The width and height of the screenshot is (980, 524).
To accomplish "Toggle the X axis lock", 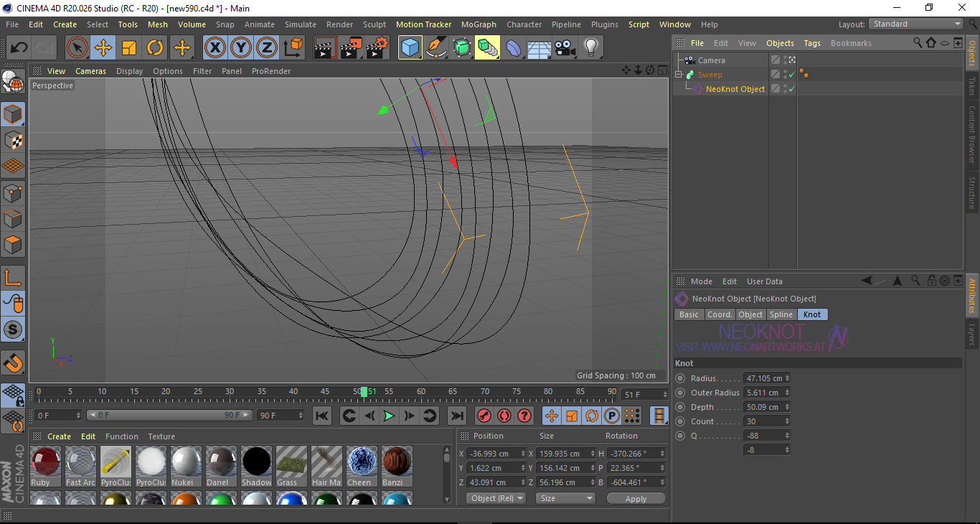I will pyautogui.click(x=215, y=48).
